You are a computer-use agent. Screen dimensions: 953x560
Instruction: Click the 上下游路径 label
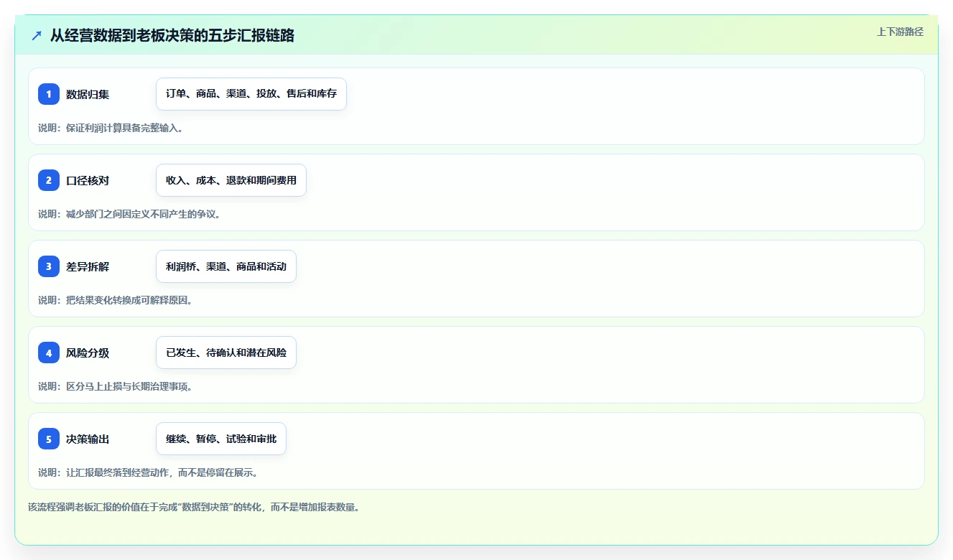pos(900,32)
